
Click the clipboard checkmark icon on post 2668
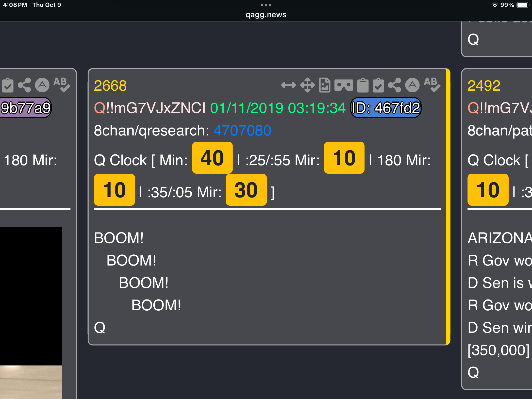coord(378,85)
